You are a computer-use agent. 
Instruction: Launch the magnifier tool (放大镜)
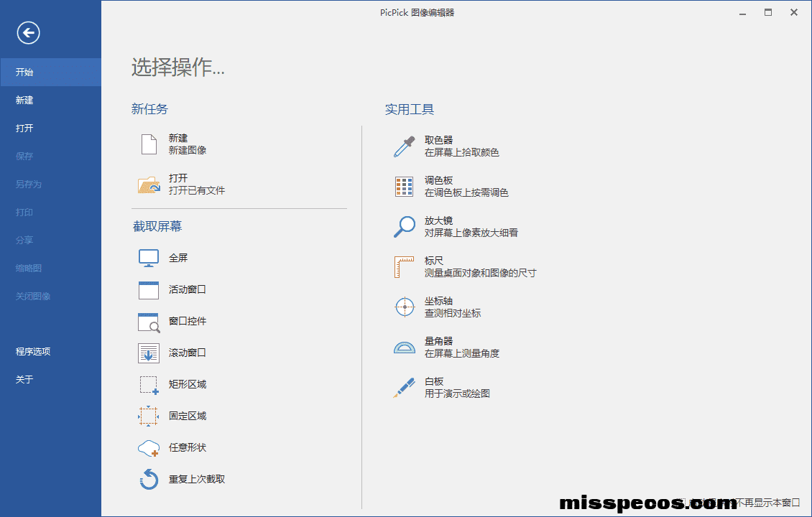pyautogui.click(x=405, y=227)
